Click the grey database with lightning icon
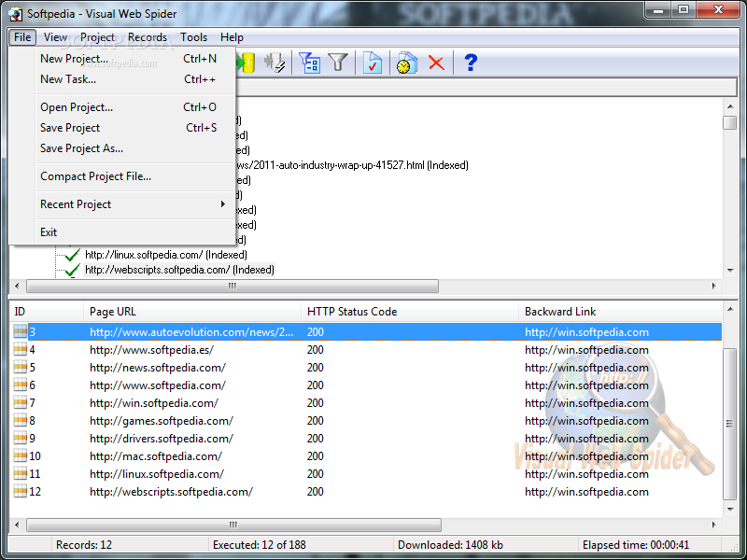The width and height of the screenshot is (747, 560). coord(275,63)
